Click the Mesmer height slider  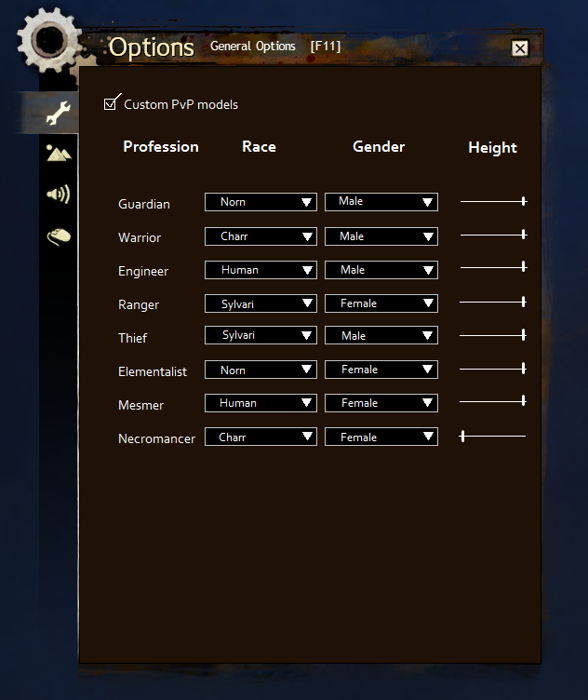pos(493,401)
